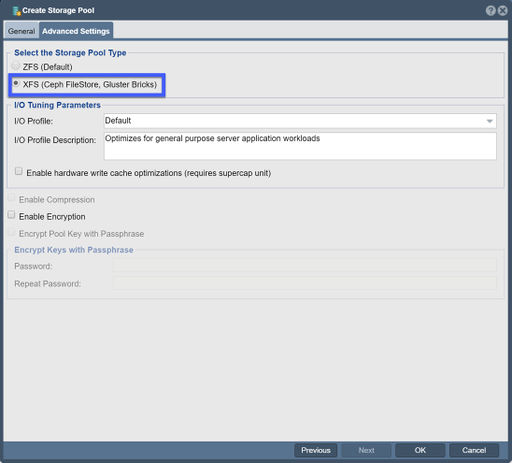
Task: Click the Next button
Action: click(x=366, y=450)
